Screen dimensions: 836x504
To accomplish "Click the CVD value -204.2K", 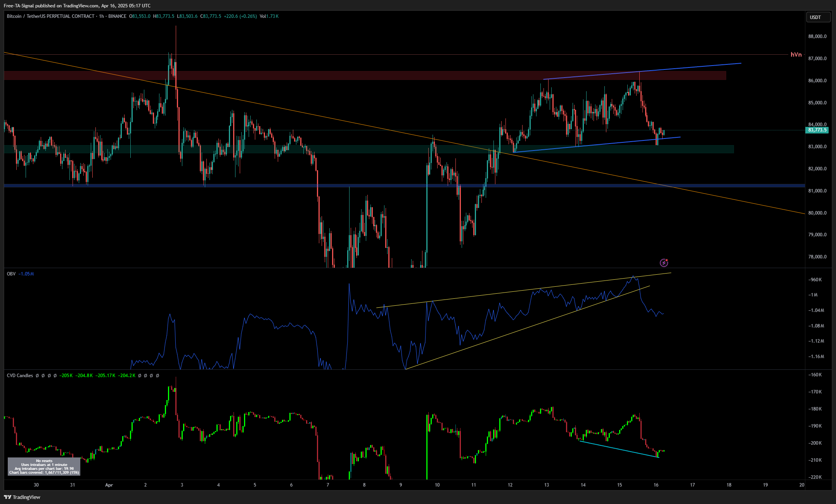I will pos(126,376).
